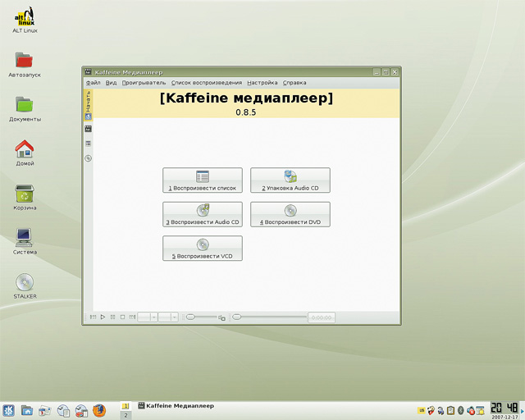Open the STALKER disc icon
Screen dimensions: 525x420
[25, 286]
